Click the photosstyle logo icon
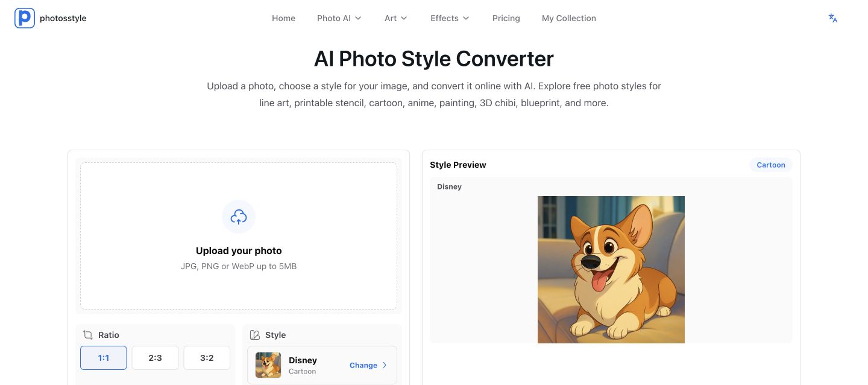 tap(25, 18)
